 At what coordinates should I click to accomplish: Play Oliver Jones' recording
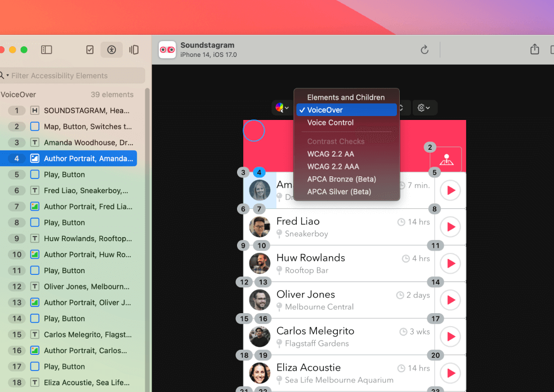pyautogui.click(x=450, y=300)
